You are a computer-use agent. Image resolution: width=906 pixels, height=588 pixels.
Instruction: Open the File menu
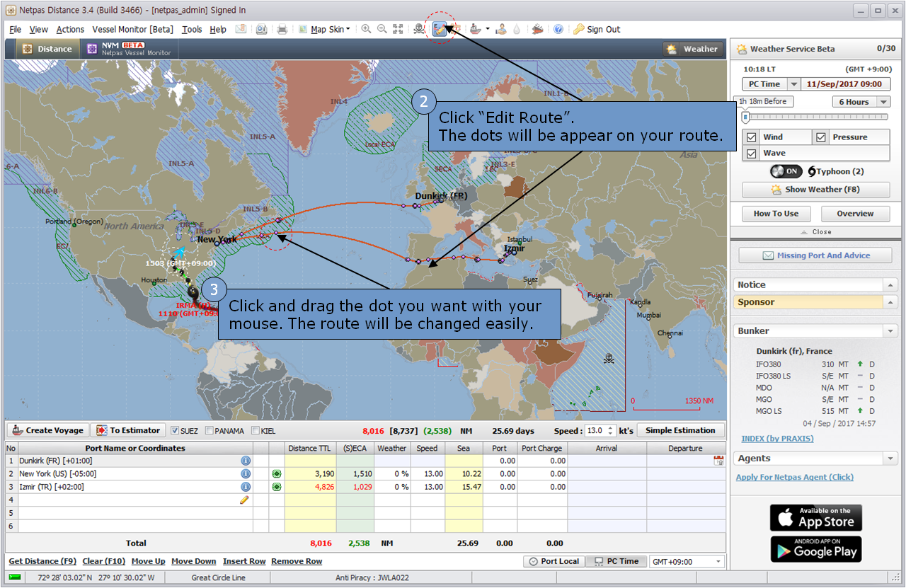coord(16,29)
